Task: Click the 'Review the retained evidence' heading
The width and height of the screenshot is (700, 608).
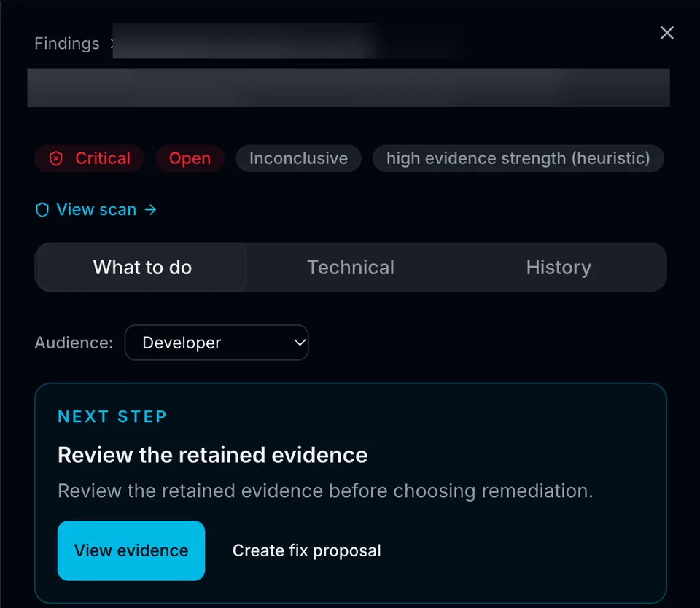Action: pyautogui.click(x=212, y=456)
